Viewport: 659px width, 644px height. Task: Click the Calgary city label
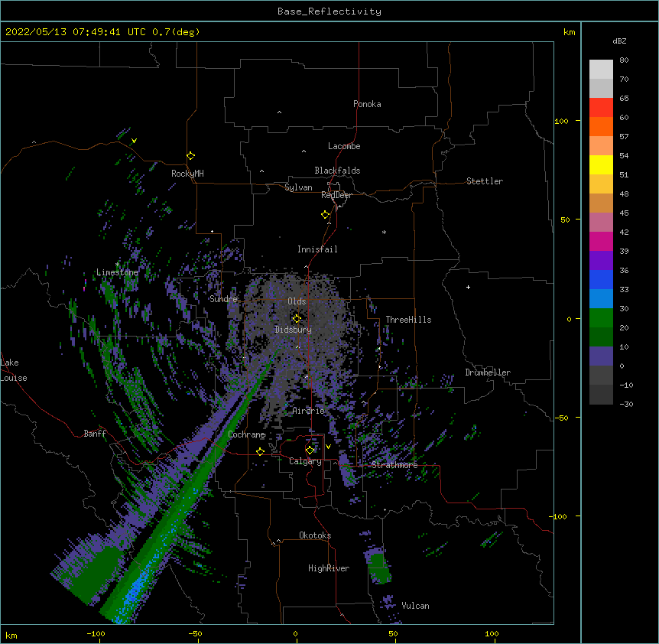point(305,461)
